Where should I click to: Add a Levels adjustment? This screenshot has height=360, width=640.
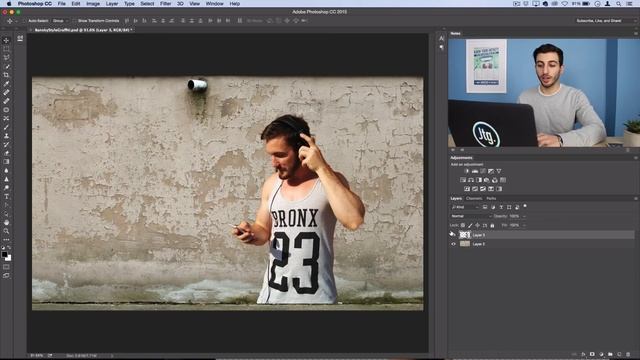[475, 171]
